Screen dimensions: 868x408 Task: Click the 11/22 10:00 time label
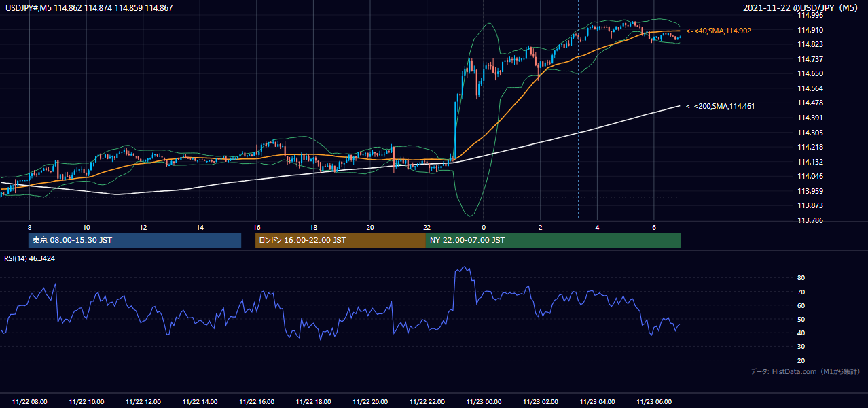[86, 402]
